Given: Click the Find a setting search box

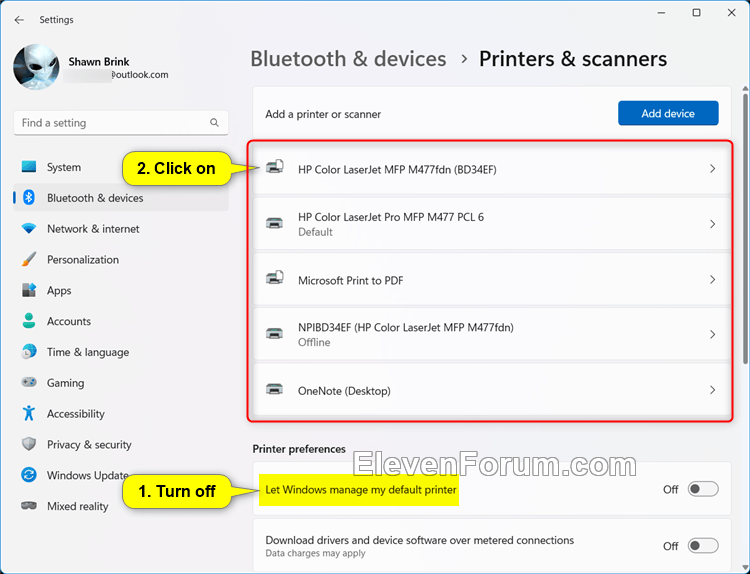Looking at the screenshot, I should (x=121, y=123).
